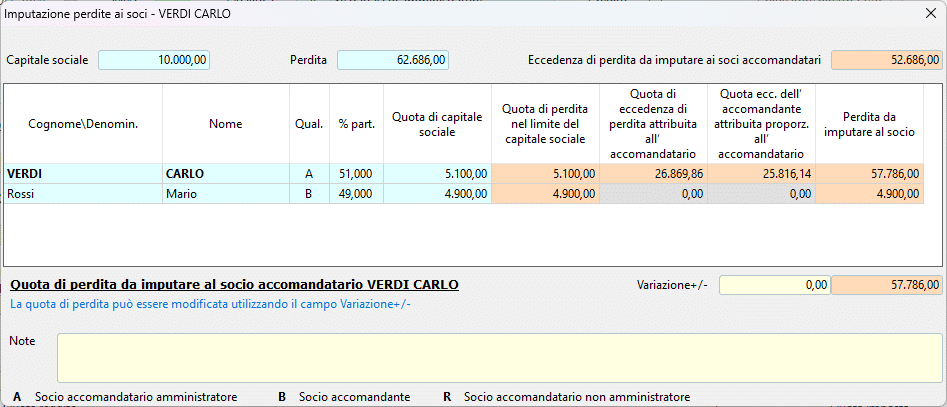Click the 49,000 participation cell
947x407 pixels.
pyautogui.click(x=356, y=194)
